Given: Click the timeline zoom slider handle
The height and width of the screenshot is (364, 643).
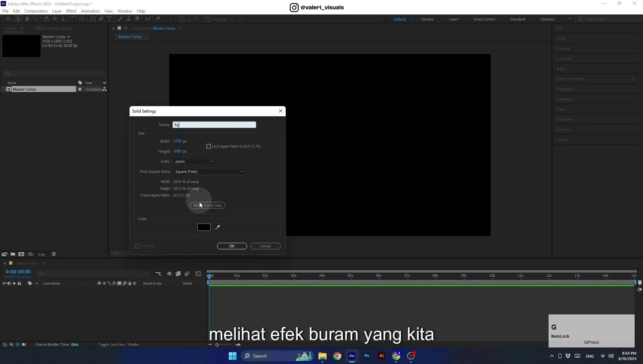Looking at the screenshot, I should point(217,345).
